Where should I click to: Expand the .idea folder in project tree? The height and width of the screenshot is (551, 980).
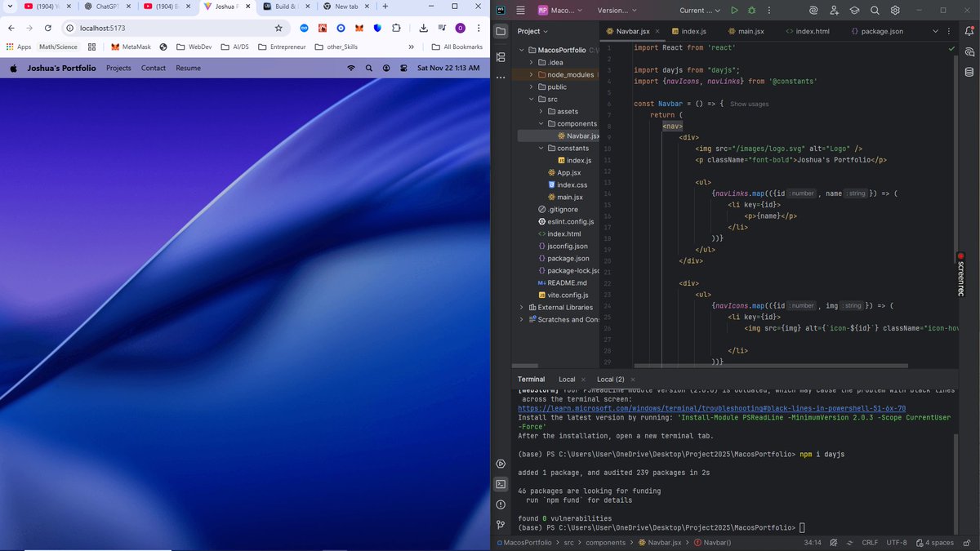click(531, 62)
